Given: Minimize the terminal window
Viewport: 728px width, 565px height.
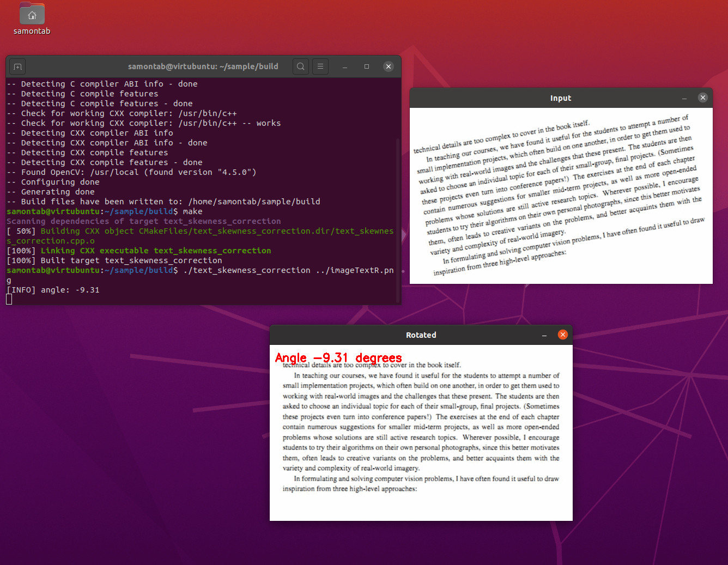Looking at the screenshot, I should pos(344,66).
